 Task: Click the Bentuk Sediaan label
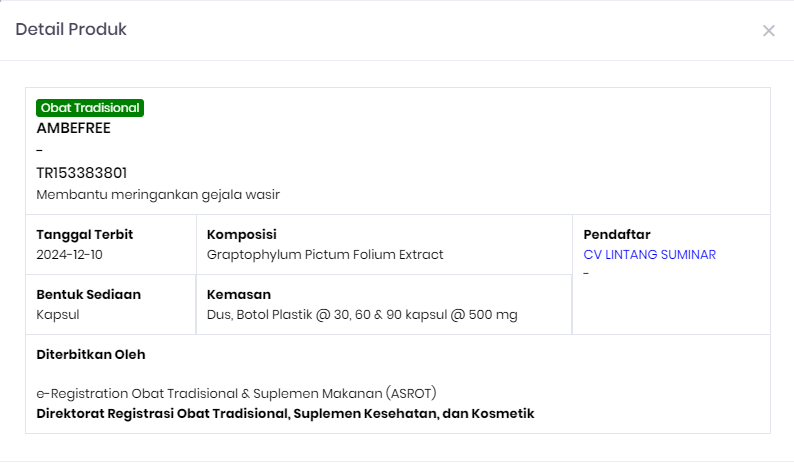coord(88,295)
